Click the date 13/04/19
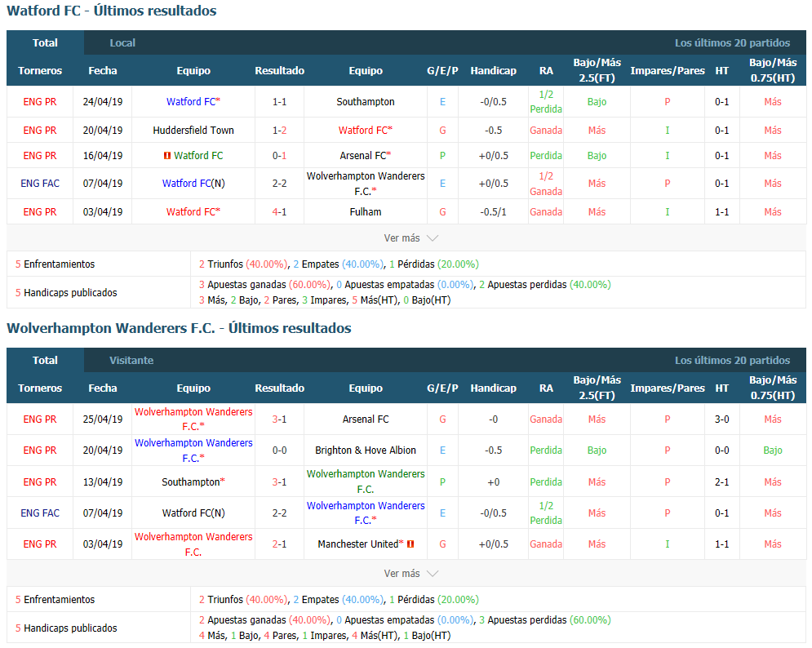Screen dimensions: 812x648 (103, 482)
